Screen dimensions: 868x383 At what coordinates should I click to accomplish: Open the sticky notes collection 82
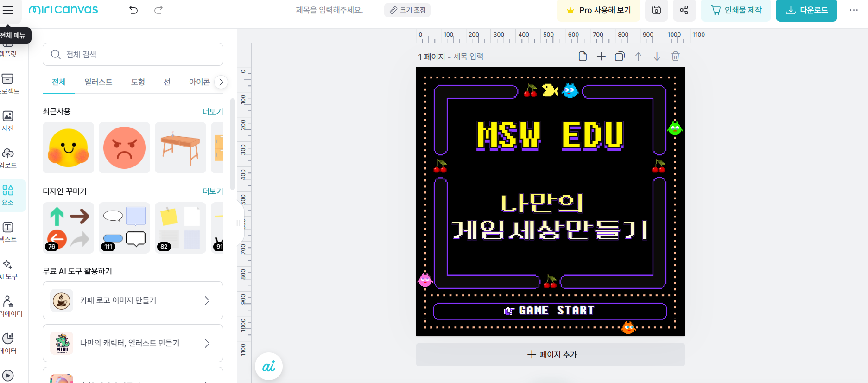(180, 228)
